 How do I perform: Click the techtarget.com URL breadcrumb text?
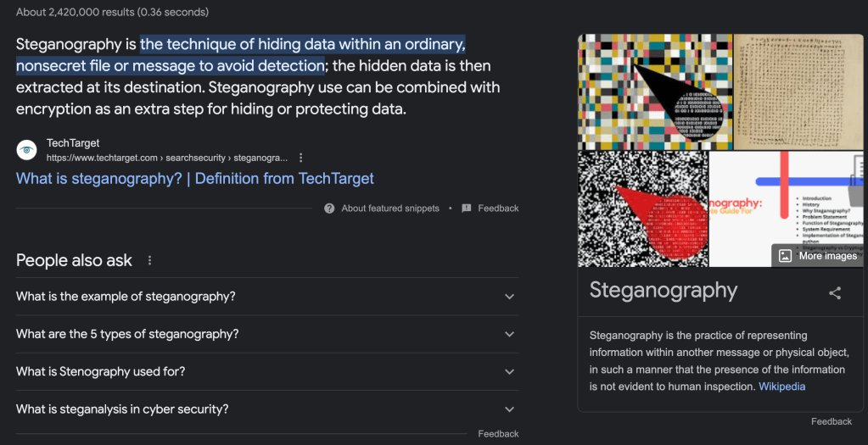167,159
